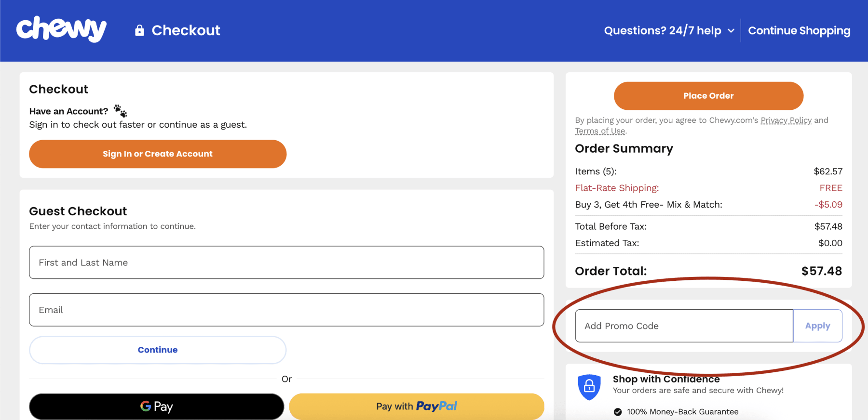
Task: Expand the Questions? 24/7 help dropdown
Action: [668, 30]
